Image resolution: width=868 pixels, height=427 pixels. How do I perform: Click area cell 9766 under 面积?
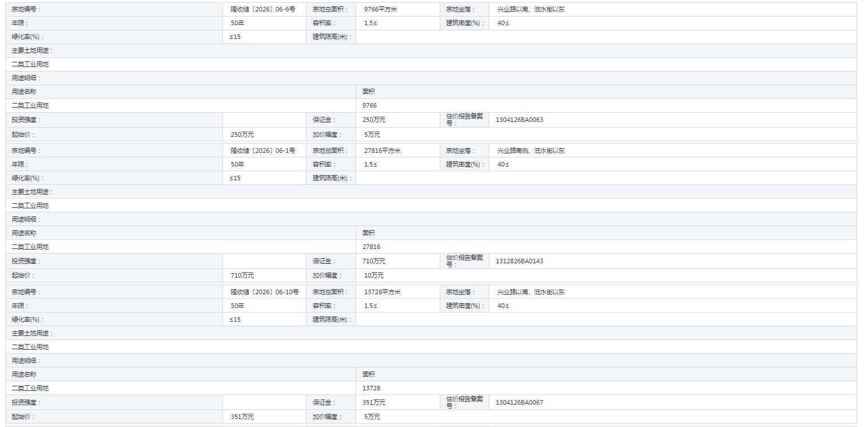[370, 106]
